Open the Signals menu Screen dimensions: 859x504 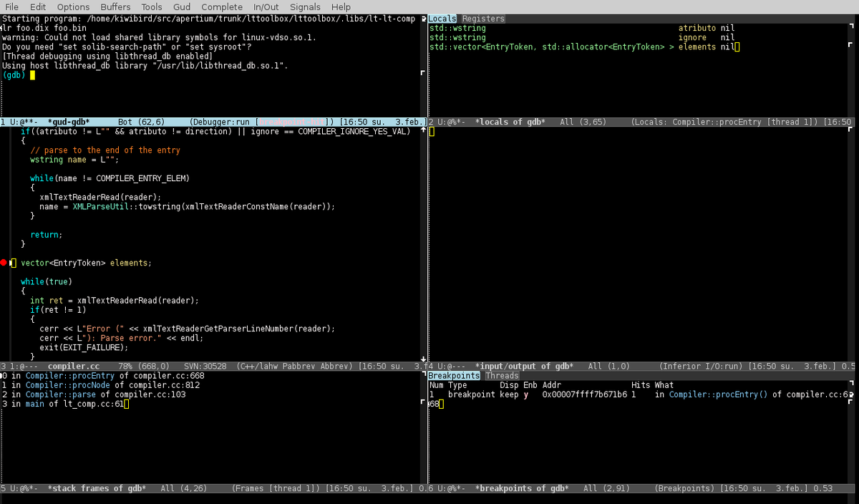(305, 6)
